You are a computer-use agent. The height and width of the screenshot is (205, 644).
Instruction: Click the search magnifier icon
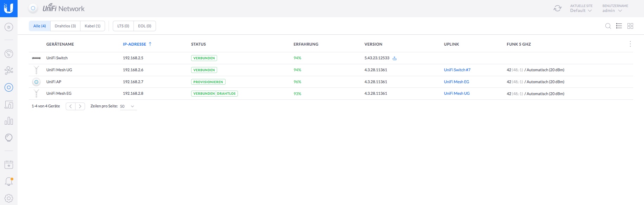[x=608, y=26]
